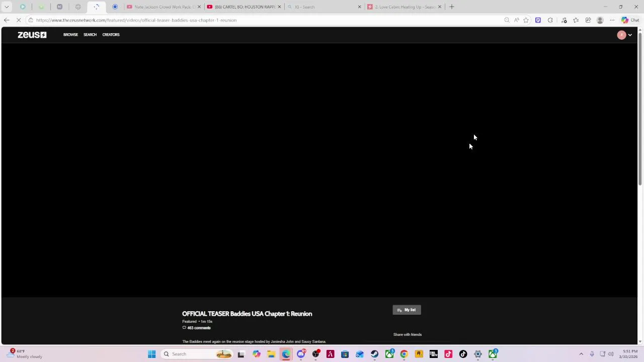Open the Zeus account avatar
This screenshot has height=362, width=644.
(621, 35)
